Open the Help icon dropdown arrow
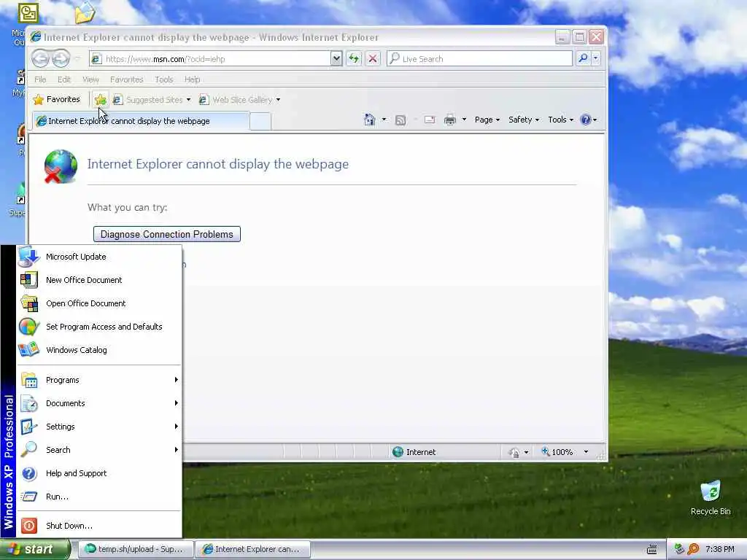Viewport: 747px width, 560px height. click(x=595, y=120)
